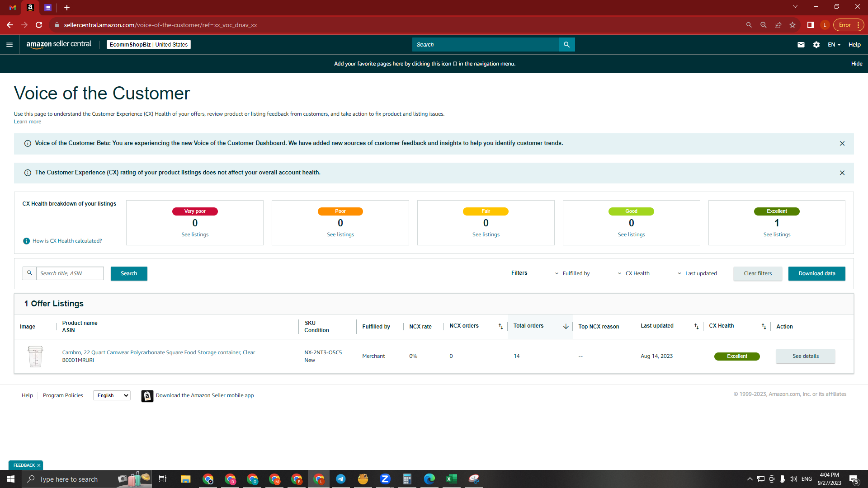868x488 pixels.
Task: Sort by Total orders down arrow
Action: pos(566,326)
